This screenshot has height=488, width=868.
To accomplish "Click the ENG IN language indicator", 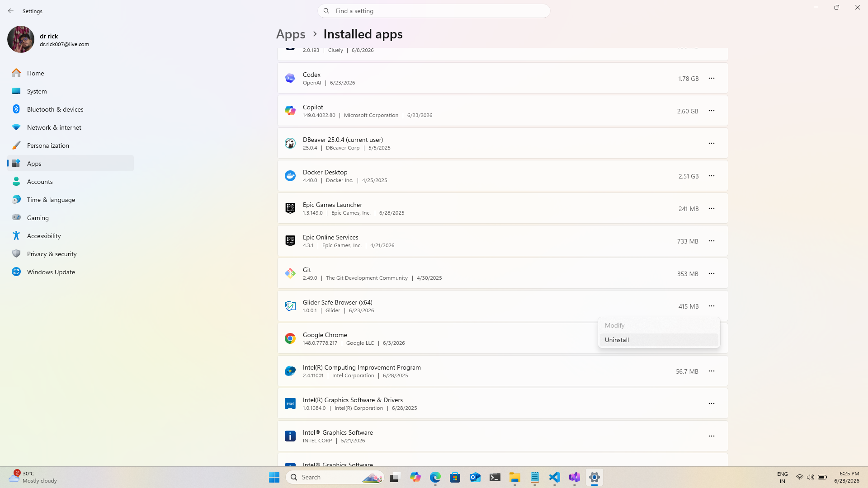I will [783, 477].
